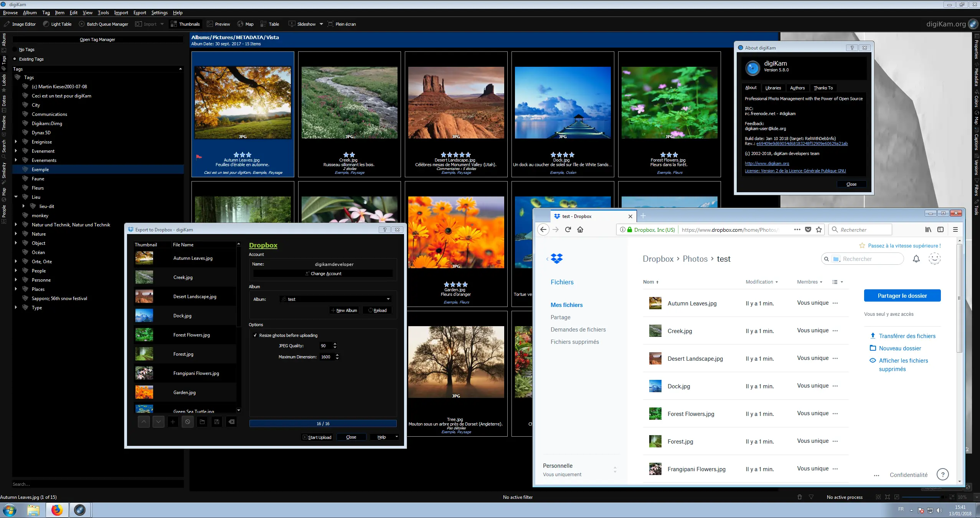Collapse the Lieu tag tree
Screen dimensions: 980x518
click(16, 197)
